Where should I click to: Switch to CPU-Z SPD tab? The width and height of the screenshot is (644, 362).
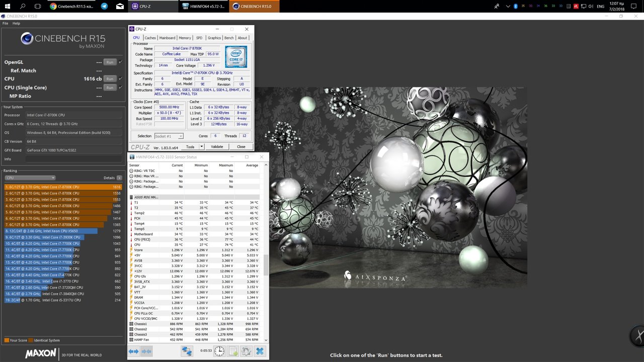coord(199,38)
